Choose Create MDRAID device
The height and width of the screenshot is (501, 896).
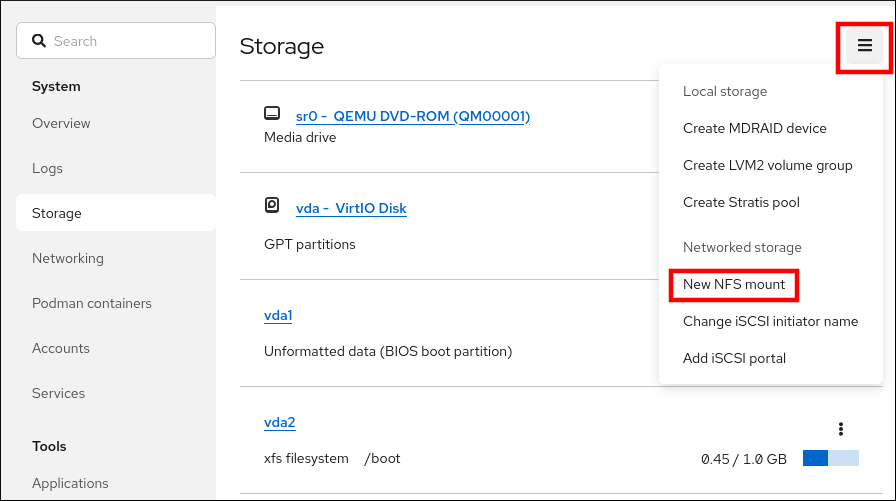click(754, 128)
